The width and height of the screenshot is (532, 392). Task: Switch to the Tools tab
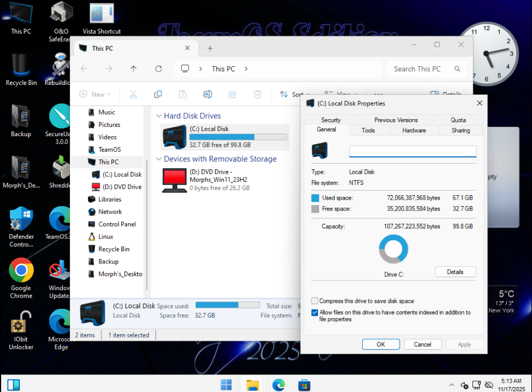[x=368, y=130]
